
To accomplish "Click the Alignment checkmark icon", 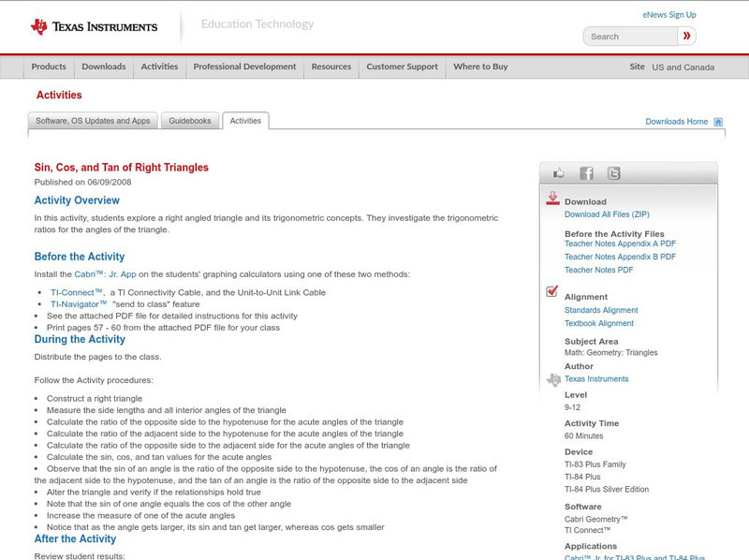I will click(551, 290).
